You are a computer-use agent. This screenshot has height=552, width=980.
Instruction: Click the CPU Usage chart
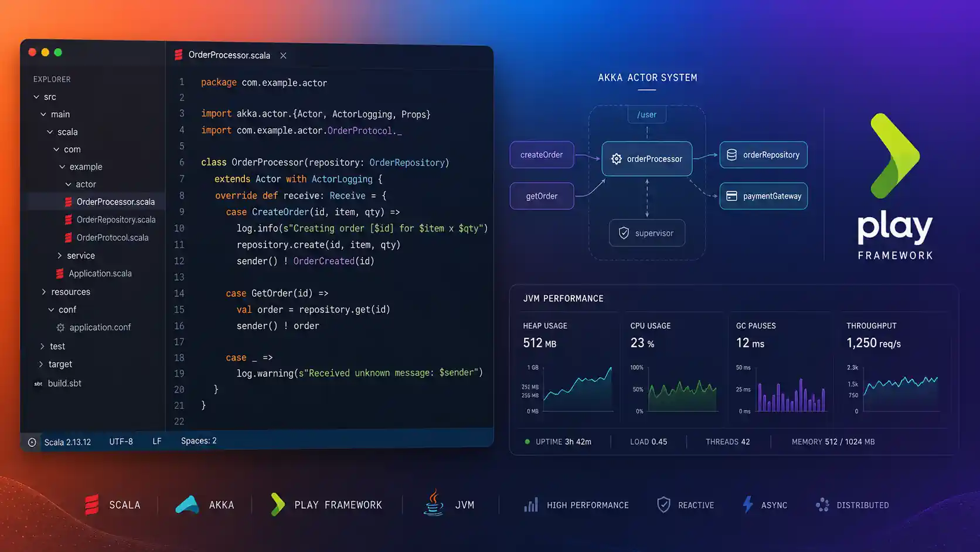[x=683, y=390]
